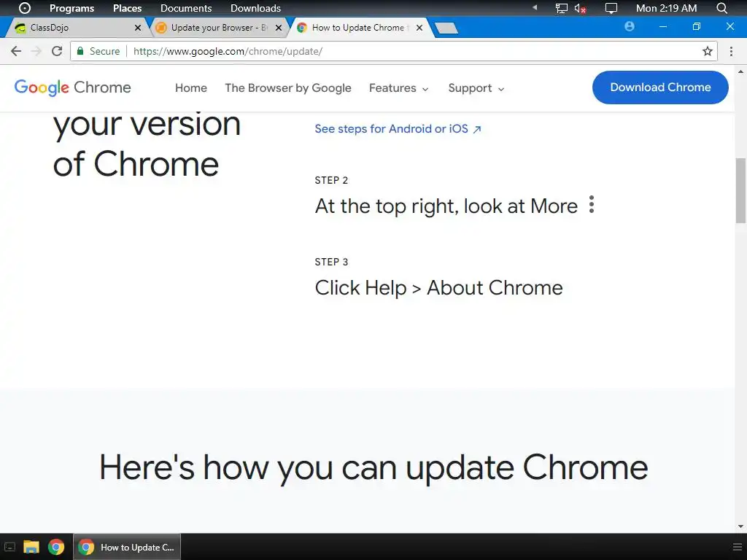Open a new tab with the tab button
This screenshot has width=747, height=560.
446,28
